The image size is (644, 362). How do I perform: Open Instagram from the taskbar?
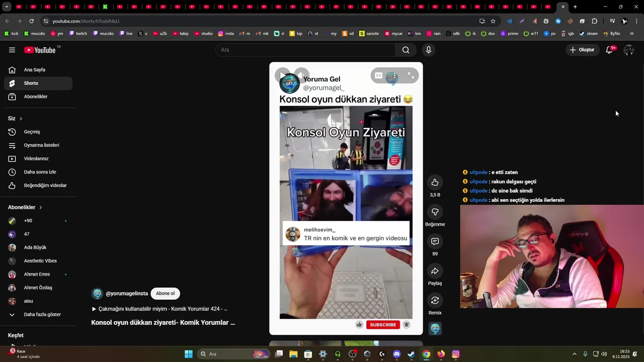[x=455, y=354]
